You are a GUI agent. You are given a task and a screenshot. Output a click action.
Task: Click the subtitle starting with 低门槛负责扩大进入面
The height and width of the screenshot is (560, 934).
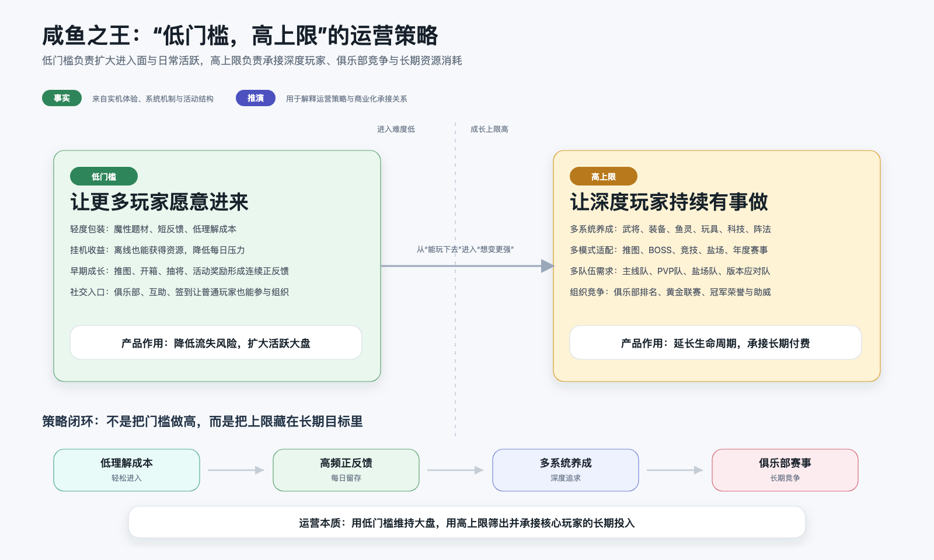[x=252, y=61]
